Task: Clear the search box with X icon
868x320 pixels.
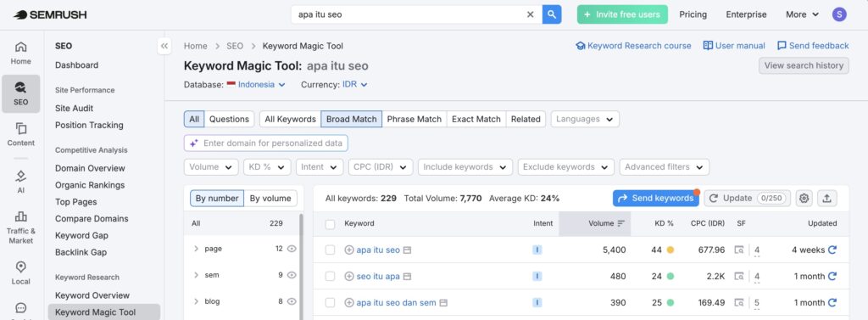Action: [530, 14]
